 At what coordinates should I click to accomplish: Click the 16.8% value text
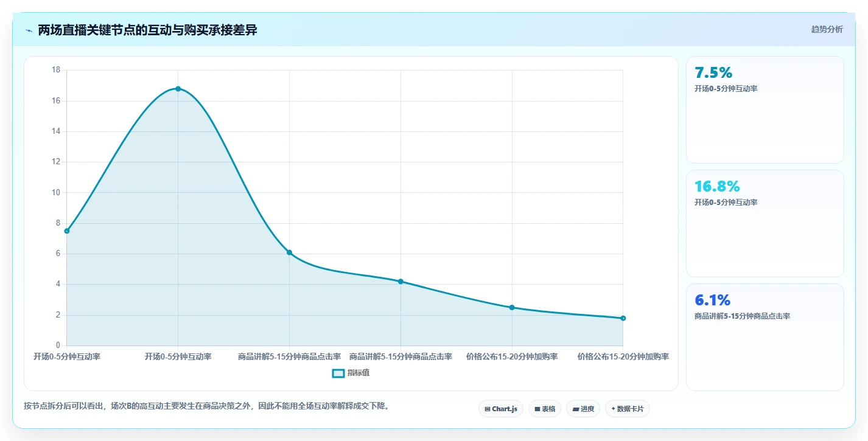(717, 187)
